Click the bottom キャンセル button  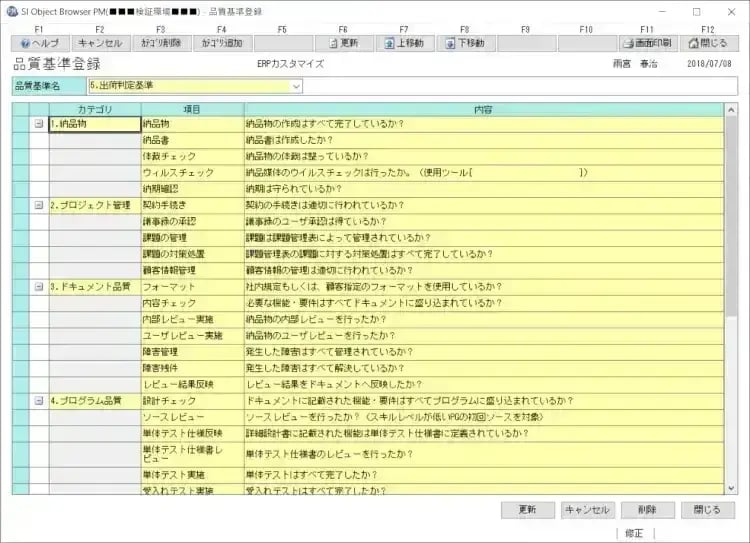(x=587, y=510)
